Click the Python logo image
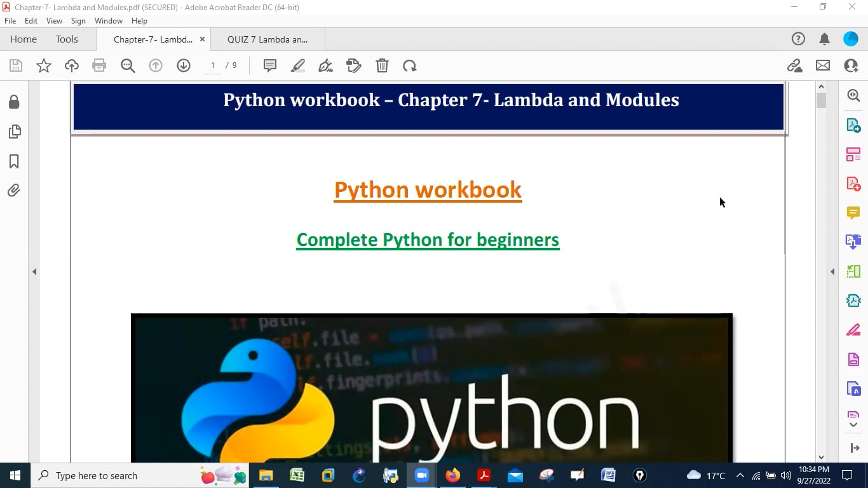The height and width of the screenshot is (488, 868). (x=431, y=388)
